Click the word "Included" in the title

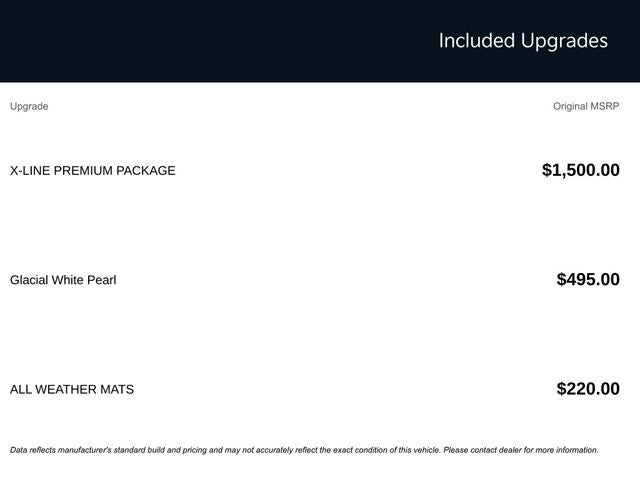476,41
